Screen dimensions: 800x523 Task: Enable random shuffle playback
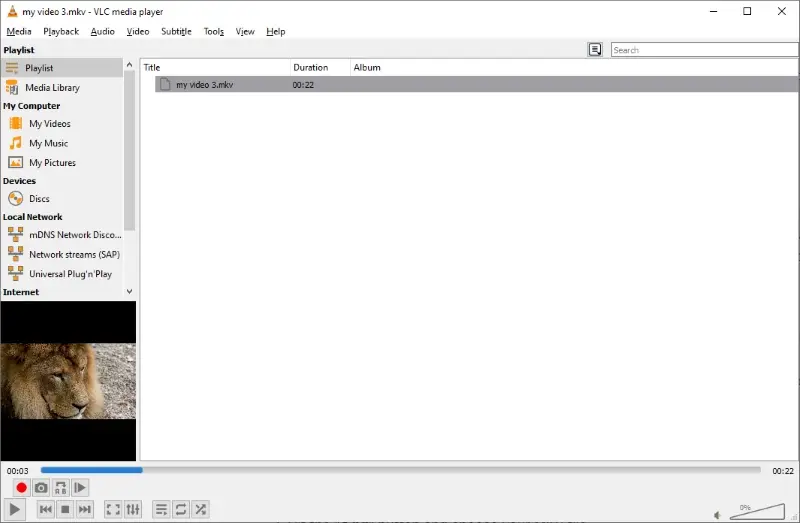point(201,510)
